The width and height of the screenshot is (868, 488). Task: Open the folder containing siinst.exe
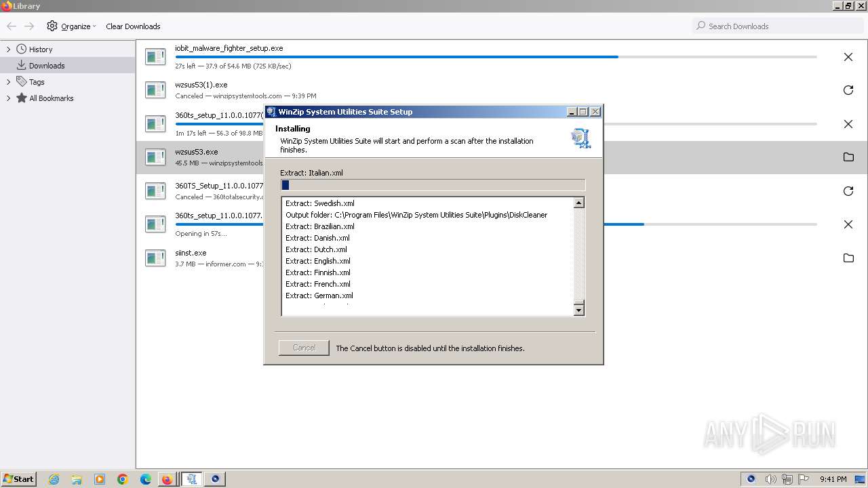[x=848, y=258]
